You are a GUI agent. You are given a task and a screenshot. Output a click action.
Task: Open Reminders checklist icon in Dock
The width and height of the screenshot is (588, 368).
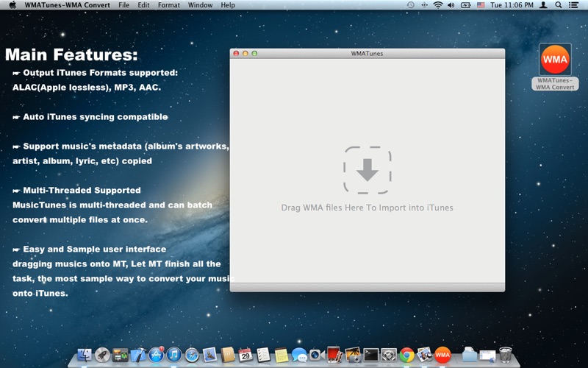263,355
